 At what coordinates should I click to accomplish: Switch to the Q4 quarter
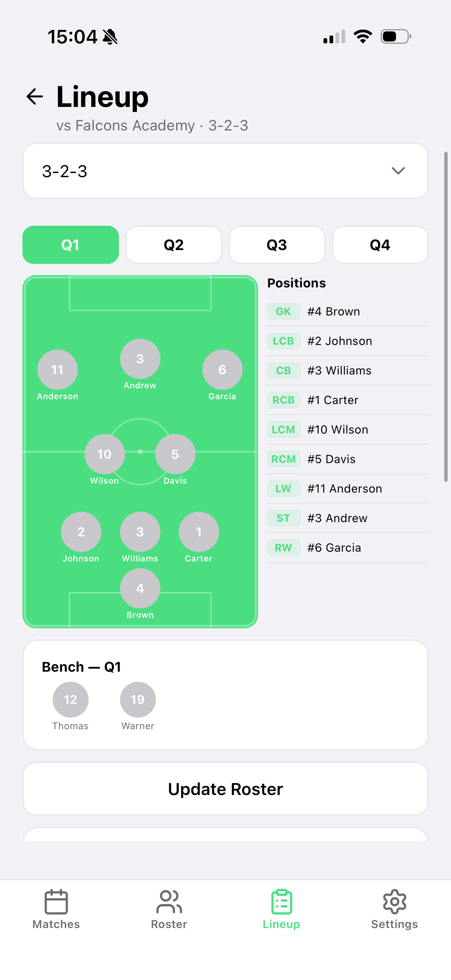pos(380,245)
